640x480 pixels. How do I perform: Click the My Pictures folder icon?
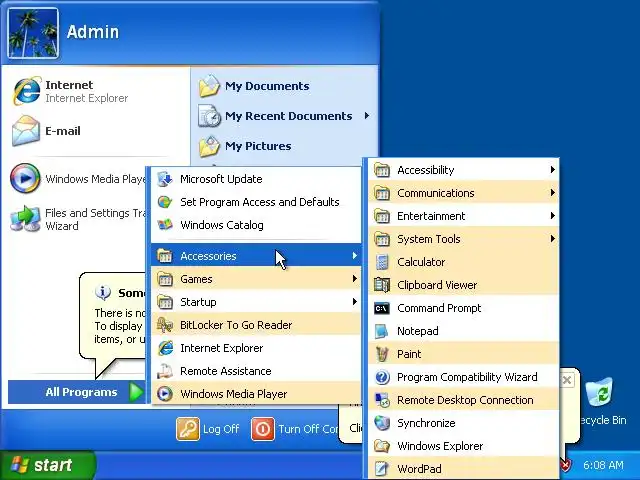pyautogui.click(x=210, y=146)
